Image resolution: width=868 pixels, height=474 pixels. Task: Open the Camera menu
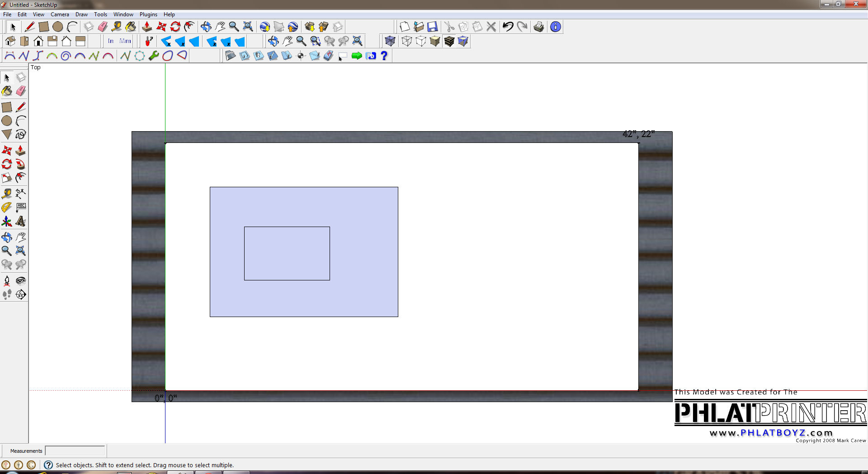pos(60,14)
